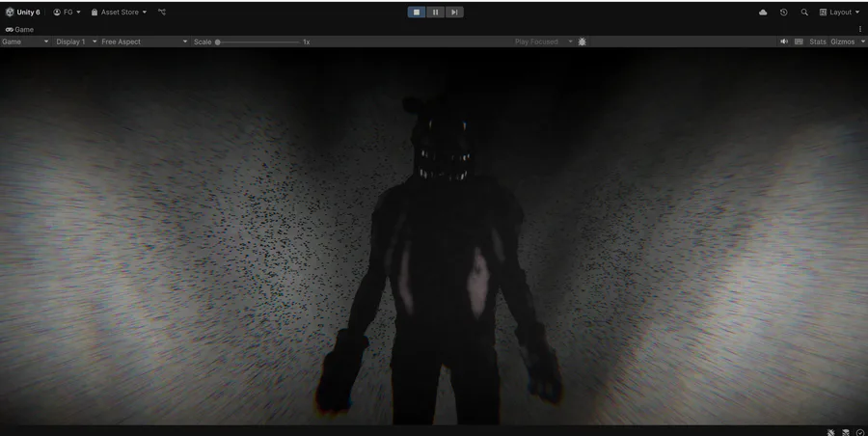Open the Asset Store dropdown

click(x=119, y=13)
